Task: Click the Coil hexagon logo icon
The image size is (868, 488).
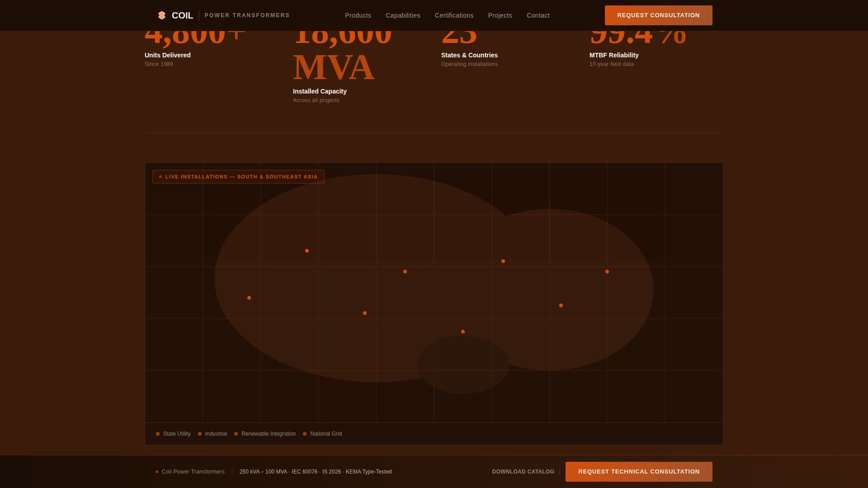Action: (x=162, y=15)
